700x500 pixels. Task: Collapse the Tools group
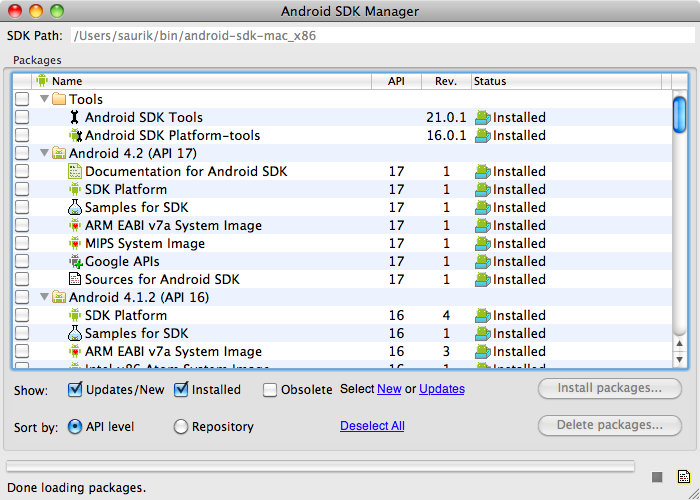pyautogui.click(x=44, y=99)
